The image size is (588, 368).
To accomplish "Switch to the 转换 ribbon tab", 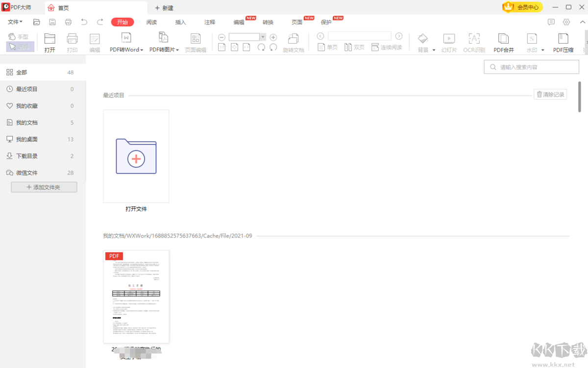I will pyautogui.click(x=268, y=22).
